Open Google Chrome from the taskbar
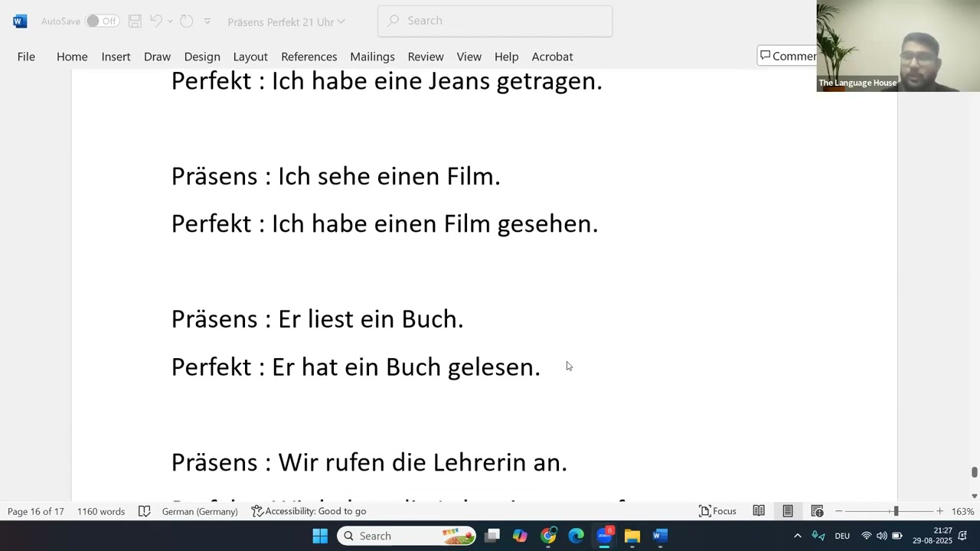 (548, 536)
